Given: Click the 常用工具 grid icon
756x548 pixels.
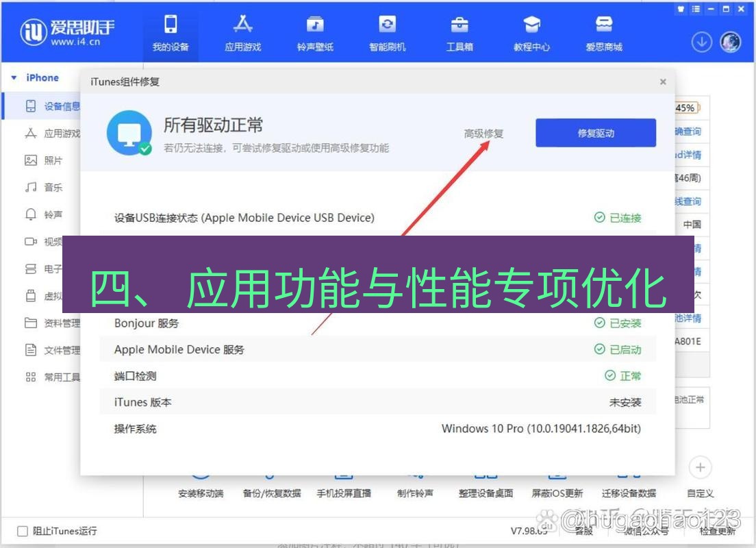Looking at the screenshot, I should click(30, 377).
